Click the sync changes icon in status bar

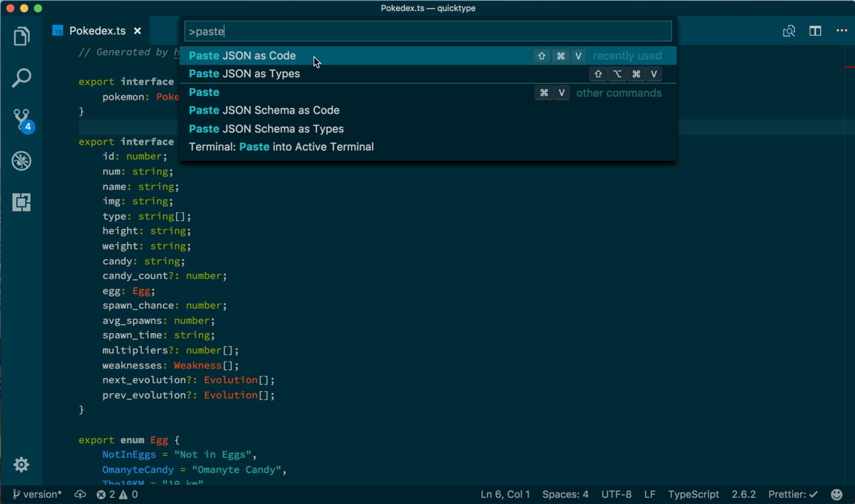tap(80, 494)
